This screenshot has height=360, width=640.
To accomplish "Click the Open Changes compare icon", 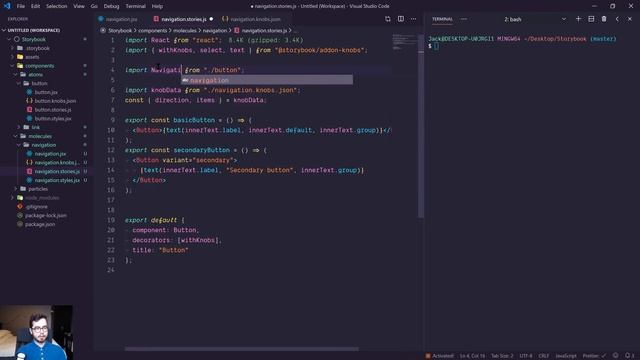I will pyautogui.click(x=388, y=19).
